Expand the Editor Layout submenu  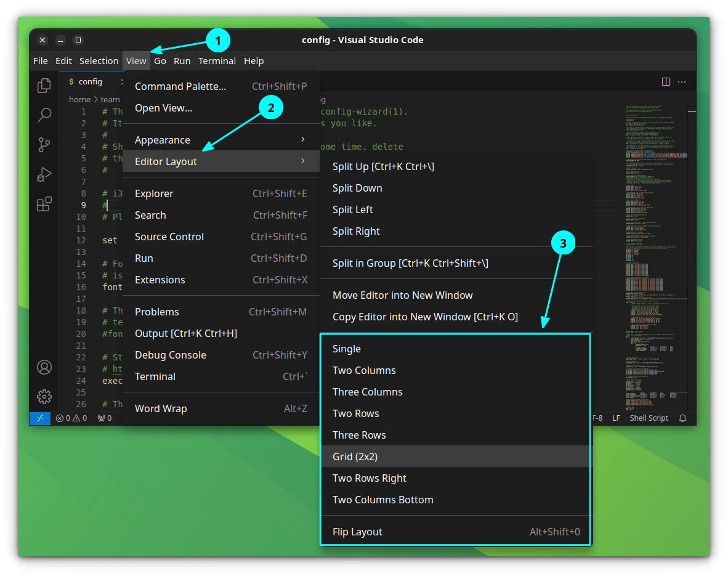(x=221, y=161)
